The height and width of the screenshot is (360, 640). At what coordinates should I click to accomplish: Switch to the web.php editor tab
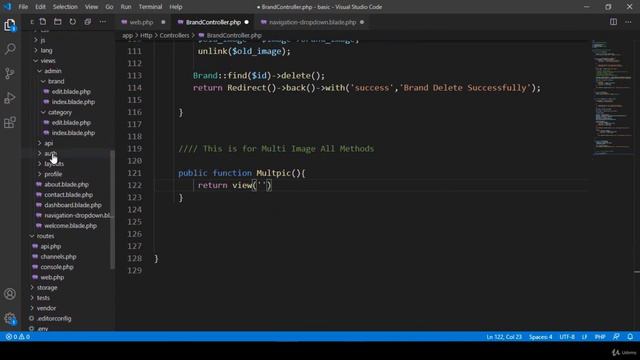tap(141, 22)
